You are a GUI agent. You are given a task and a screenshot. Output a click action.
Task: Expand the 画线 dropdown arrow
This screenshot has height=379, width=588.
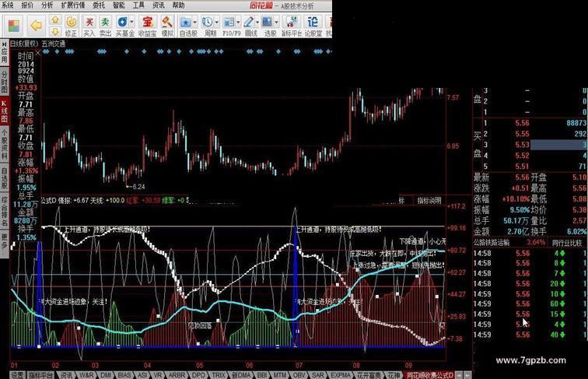tap(257, 22)
